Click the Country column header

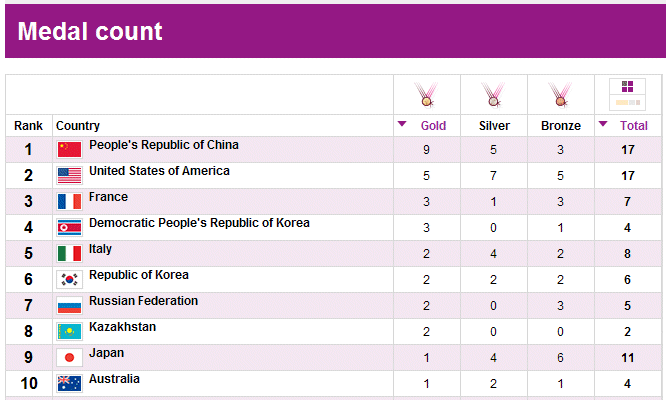[78, 126]
